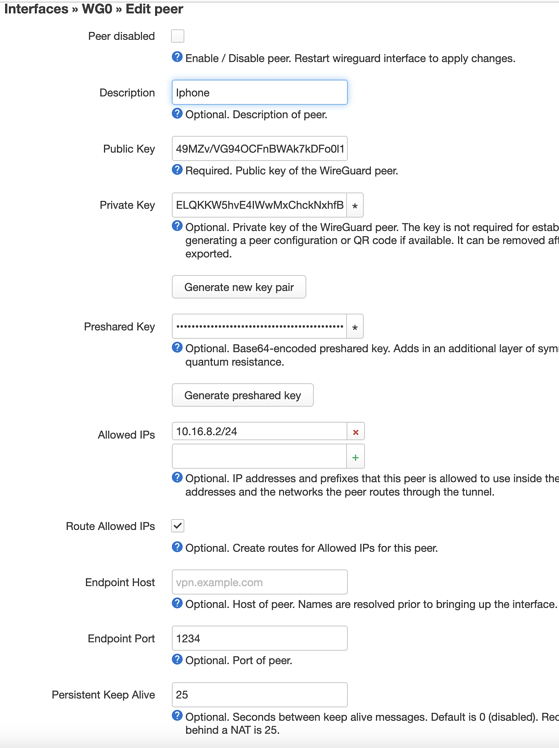Click the Generate preshared key button
Screen dimensions: 559x748
[x=243, y=395]
